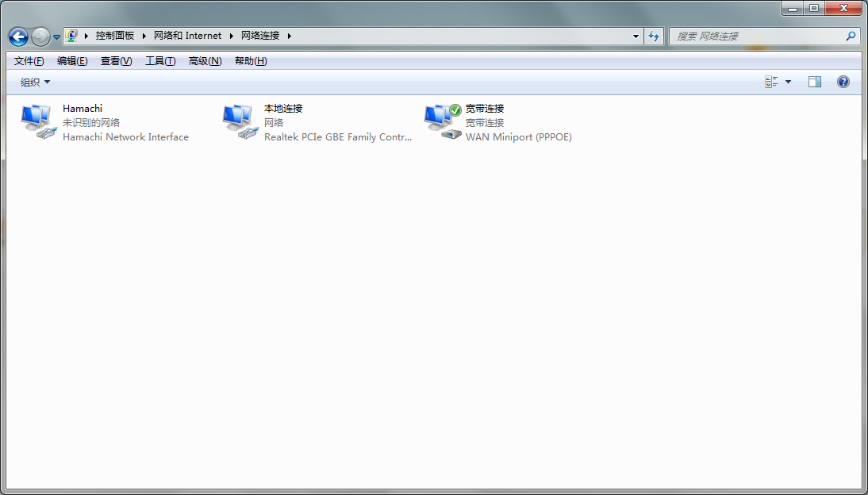Click 网络连接 breadcrumb segment
Image resolution: width=868 pixels, height=495 pixels.
coord(260,36)
